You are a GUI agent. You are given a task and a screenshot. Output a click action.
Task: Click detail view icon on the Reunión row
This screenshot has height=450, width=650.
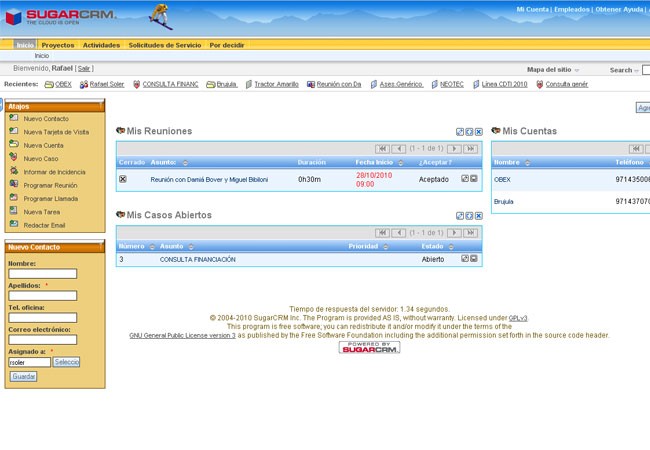coord(474,179)
